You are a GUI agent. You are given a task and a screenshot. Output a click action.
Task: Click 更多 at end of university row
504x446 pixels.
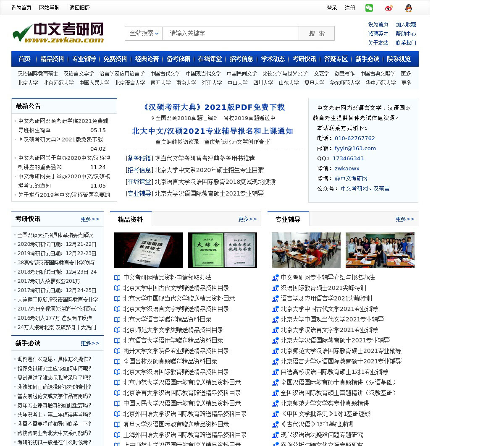tap(406, 83)
